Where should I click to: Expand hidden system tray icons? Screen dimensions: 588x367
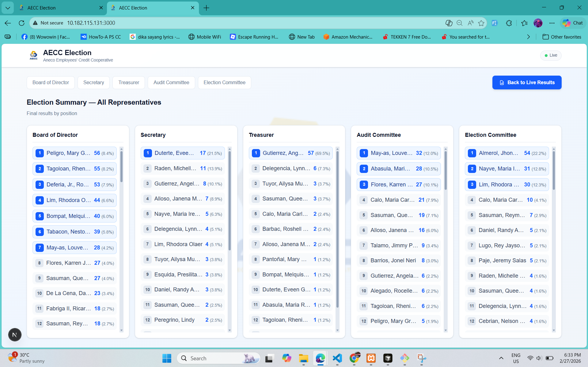pos(501,358)
